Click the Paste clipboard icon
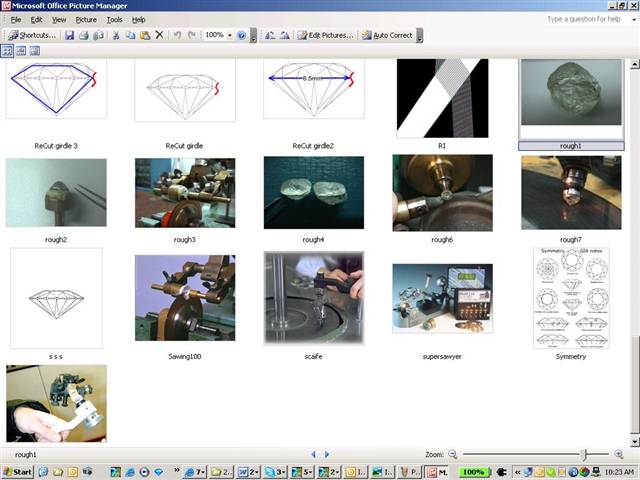Viewport: 640px width, 480px height. (145, 36)
